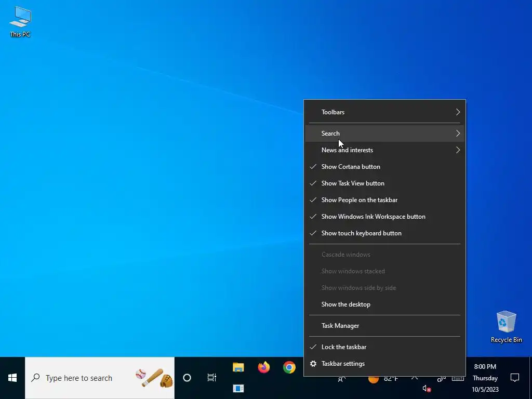This screenshot has width=532, height=399.
Task: Toggle Lock the taskbar
Action: (x=385, y=347)
